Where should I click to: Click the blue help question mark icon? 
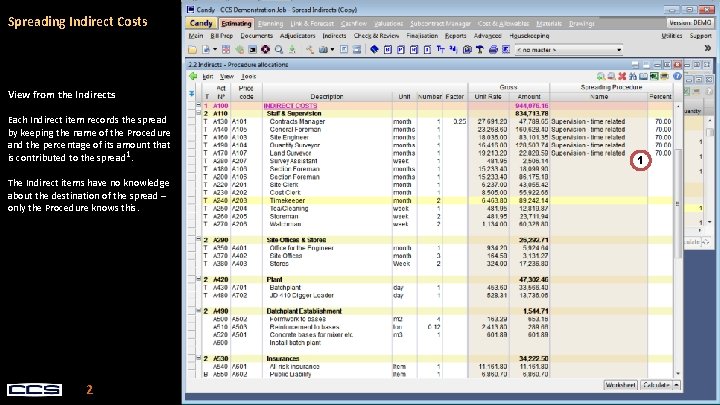pyautogui.click(x=675, y=75)
